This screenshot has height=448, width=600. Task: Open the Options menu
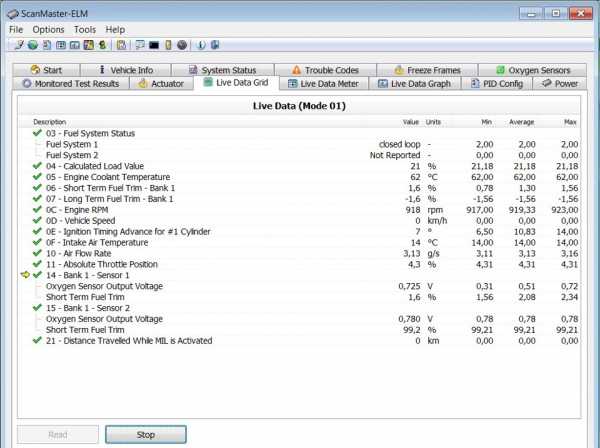tap(48, 30)
